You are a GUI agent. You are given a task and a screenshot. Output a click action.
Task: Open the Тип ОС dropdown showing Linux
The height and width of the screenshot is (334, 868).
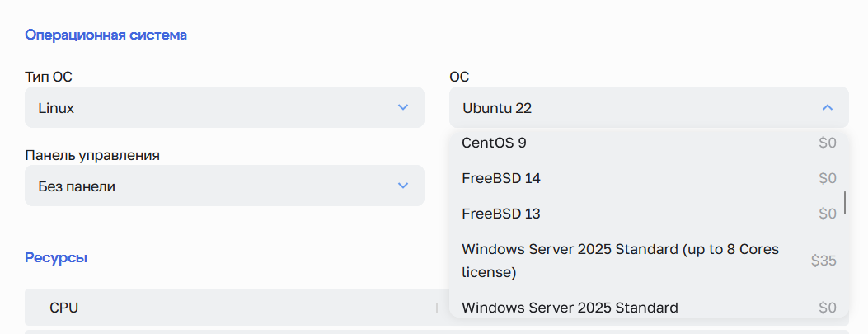(224, 107)
